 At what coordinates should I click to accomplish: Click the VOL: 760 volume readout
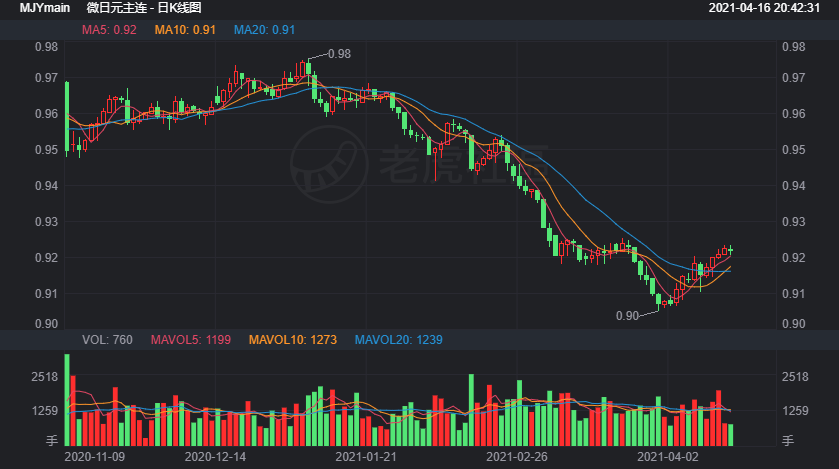(x=107, y=340)
